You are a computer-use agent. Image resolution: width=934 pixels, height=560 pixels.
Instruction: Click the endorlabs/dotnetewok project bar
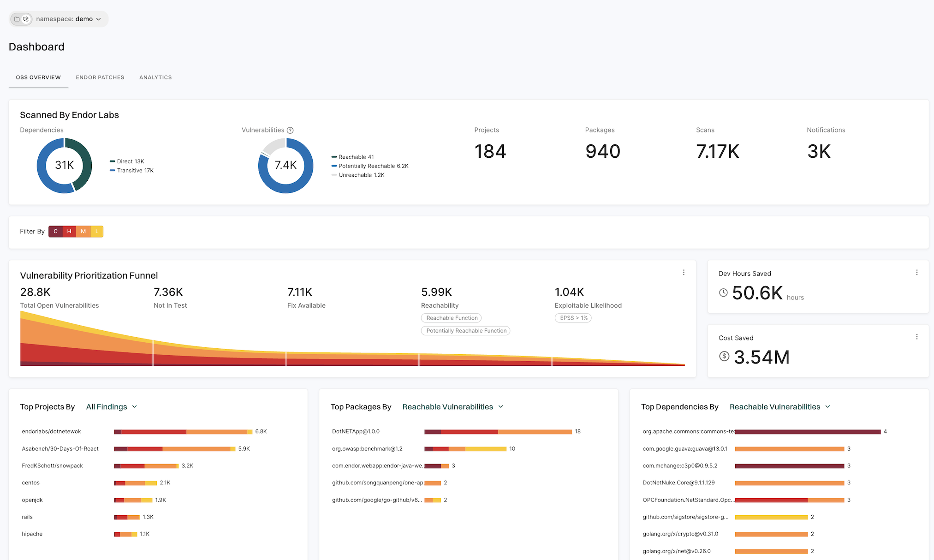[183, 432]
